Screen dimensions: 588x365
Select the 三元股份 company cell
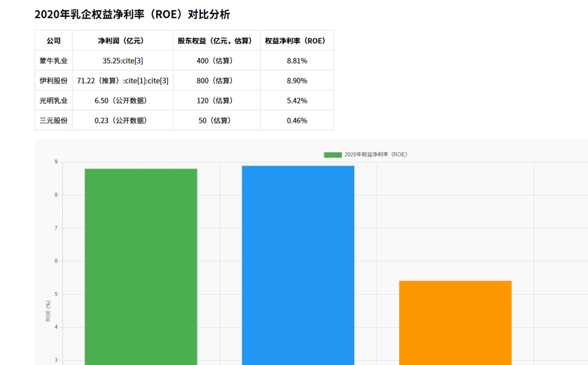[54, 120]
